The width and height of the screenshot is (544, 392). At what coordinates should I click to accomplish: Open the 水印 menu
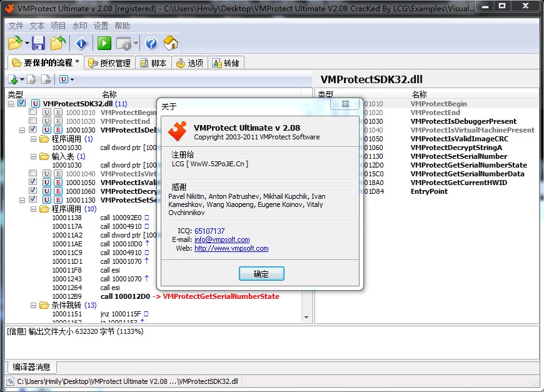(80, 26)
